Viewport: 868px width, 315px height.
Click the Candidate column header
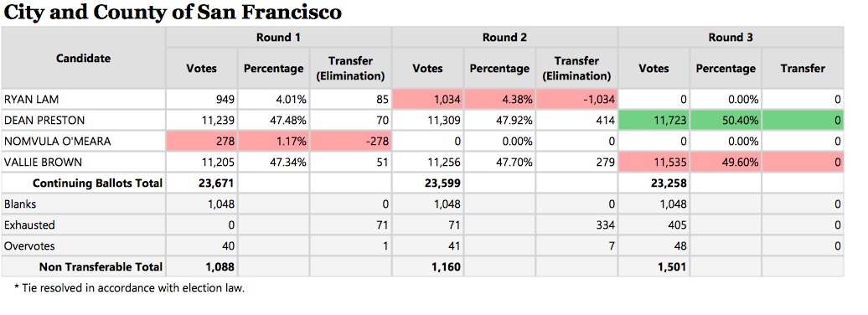[83, 58]
